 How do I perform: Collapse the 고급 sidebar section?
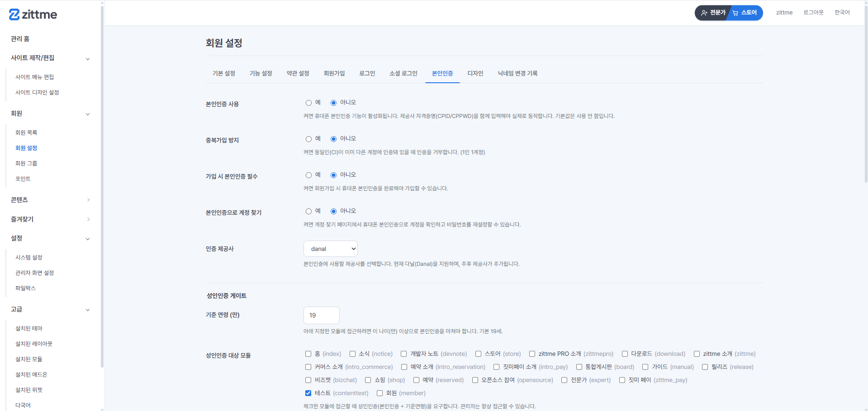(88, 310)
